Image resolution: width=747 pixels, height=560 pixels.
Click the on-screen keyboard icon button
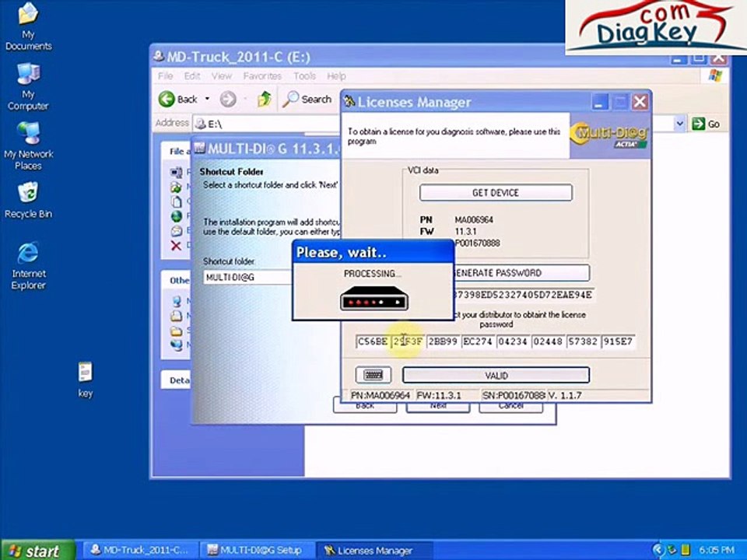[373, 375]
